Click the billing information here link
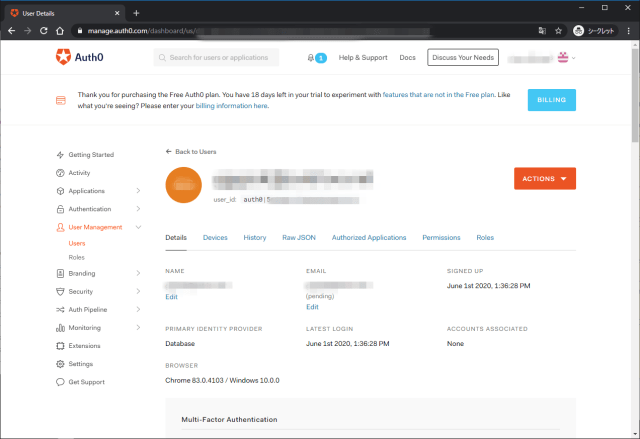This screenshot has height=439, width=640. (x=231, y=106)
